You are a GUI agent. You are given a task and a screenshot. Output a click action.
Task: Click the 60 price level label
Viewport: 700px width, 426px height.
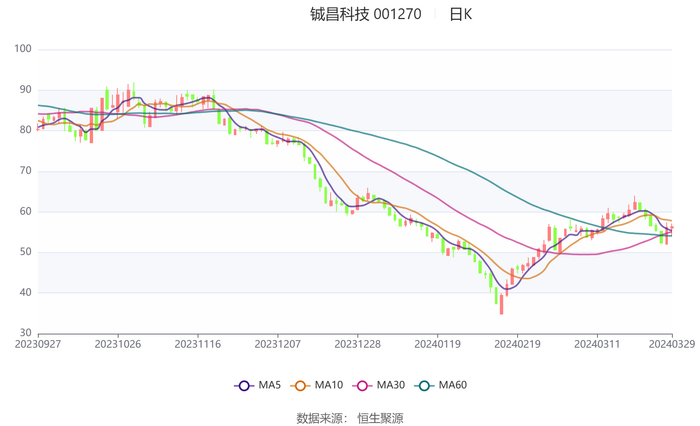point(26,211)
